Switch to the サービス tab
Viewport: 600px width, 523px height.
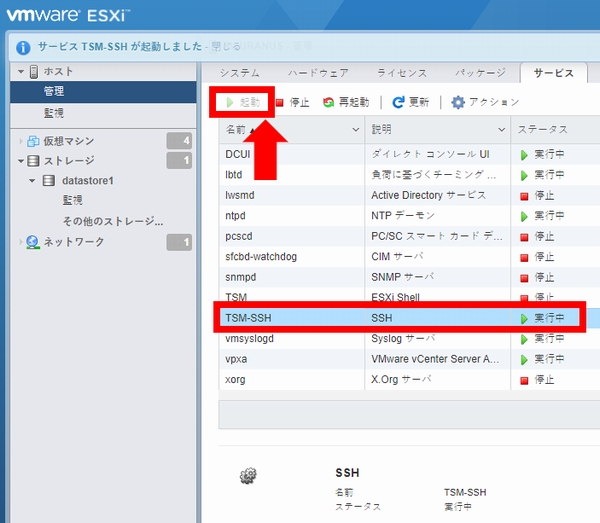click(553, 73)
